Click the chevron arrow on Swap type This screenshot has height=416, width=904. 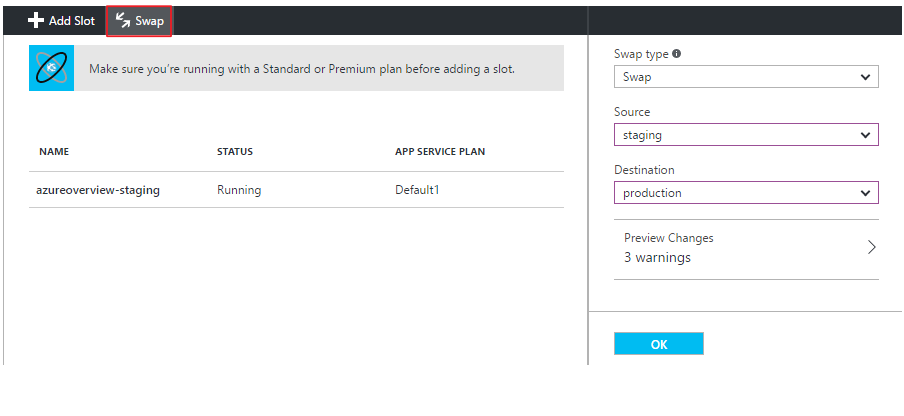click(865, 77)
